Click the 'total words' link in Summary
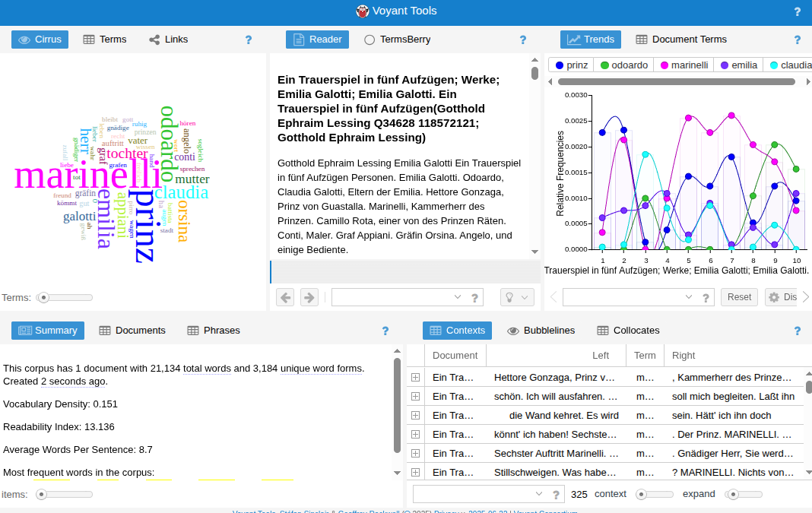The image size is (812, 513). coord(207,369)
